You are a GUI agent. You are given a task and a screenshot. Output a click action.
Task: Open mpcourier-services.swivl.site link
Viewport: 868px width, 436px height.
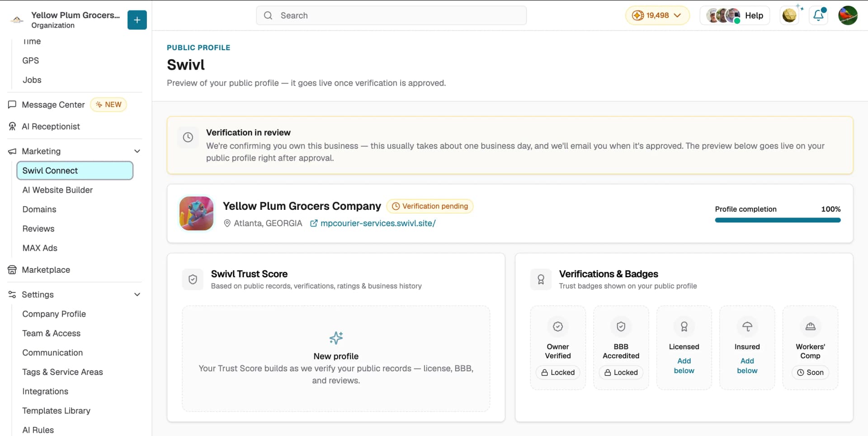click(378, 223)
